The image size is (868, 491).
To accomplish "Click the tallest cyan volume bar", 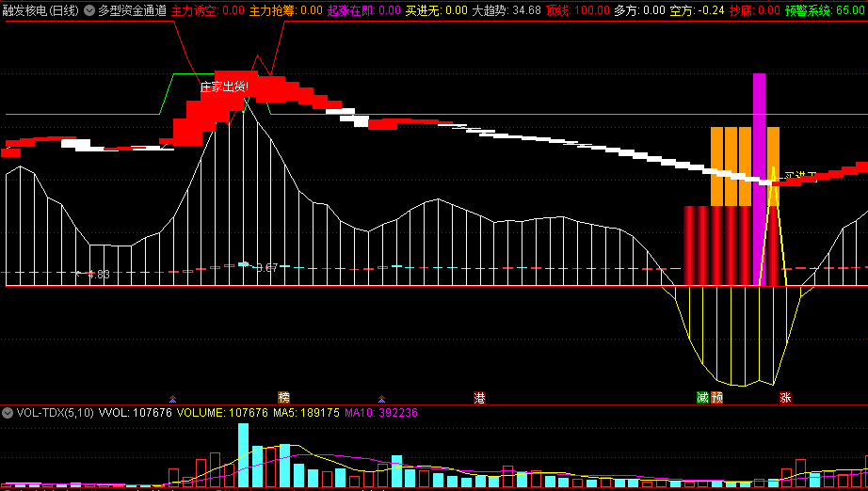I will pos(243,455).
